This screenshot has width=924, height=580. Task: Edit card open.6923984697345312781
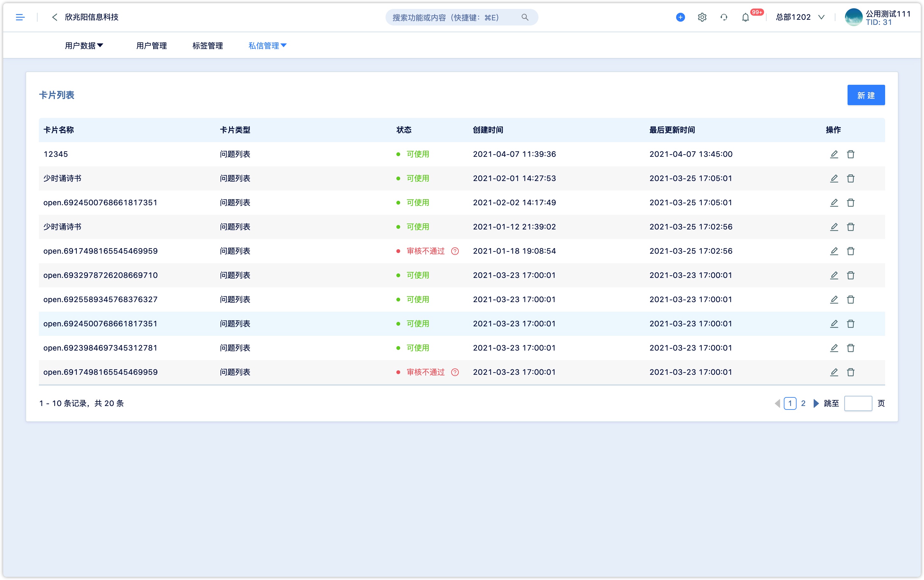[x=834, y=348]
